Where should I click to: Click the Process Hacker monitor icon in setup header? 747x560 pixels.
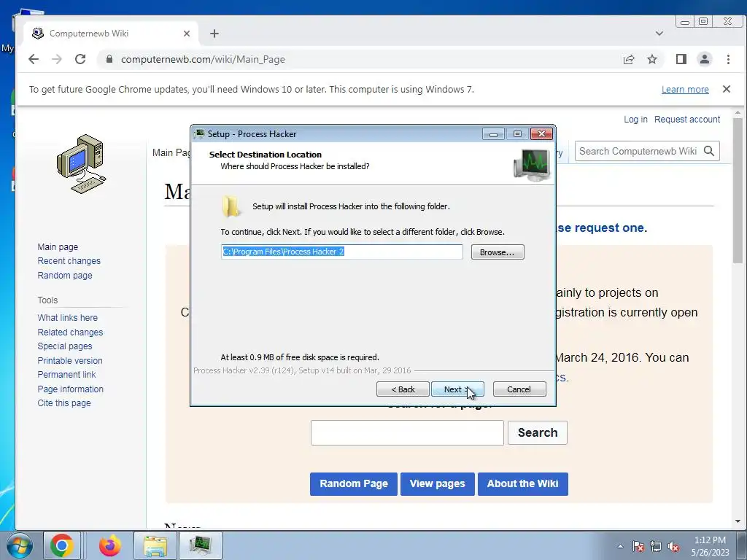532,164
